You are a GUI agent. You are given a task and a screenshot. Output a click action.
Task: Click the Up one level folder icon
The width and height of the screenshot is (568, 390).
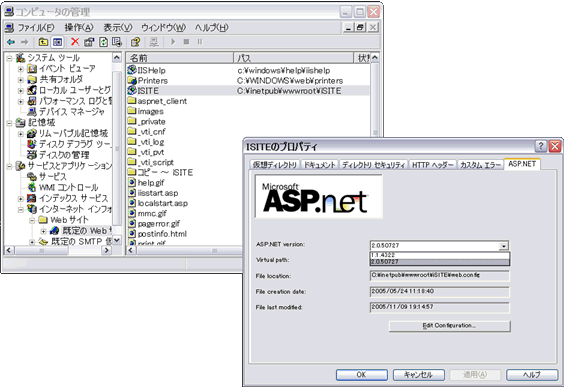coord(43,42)
